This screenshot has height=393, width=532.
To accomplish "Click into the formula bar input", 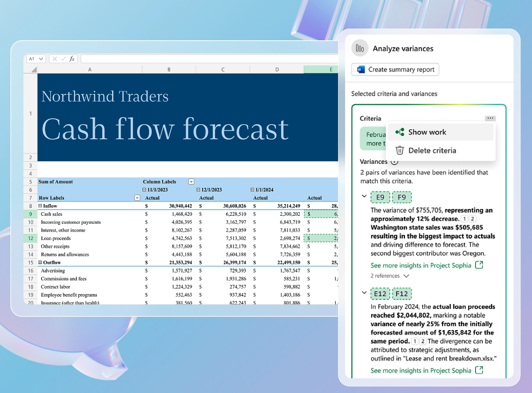I will (x=209, y=59).
